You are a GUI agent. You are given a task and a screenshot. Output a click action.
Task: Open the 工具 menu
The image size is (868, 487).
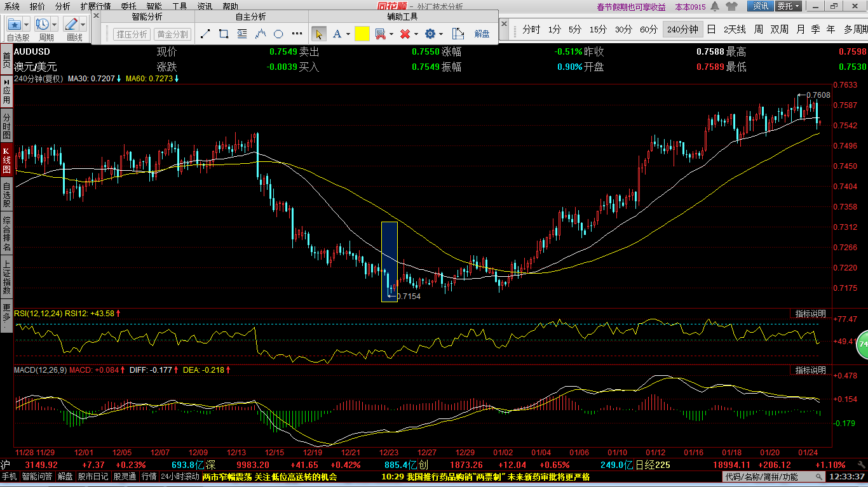tap(180, 6)
